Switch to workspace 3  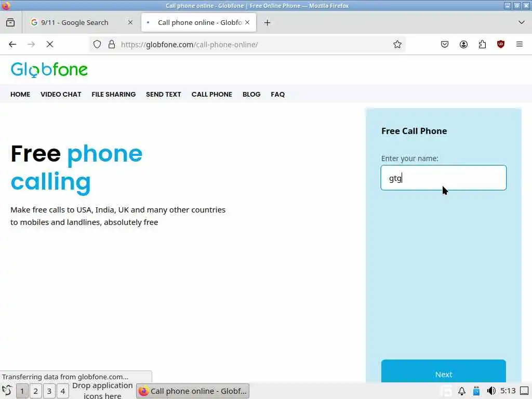49,391
